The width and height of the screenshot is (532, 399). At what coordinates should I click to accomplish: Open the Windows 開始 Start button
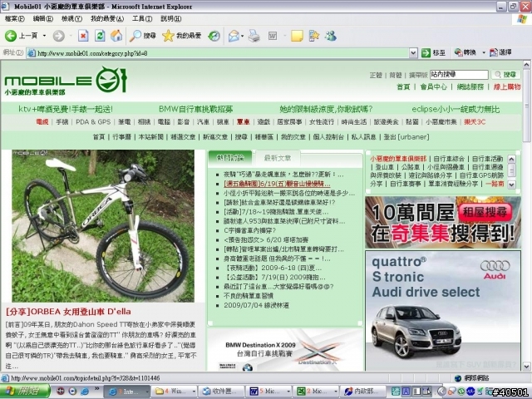[25, 392]
